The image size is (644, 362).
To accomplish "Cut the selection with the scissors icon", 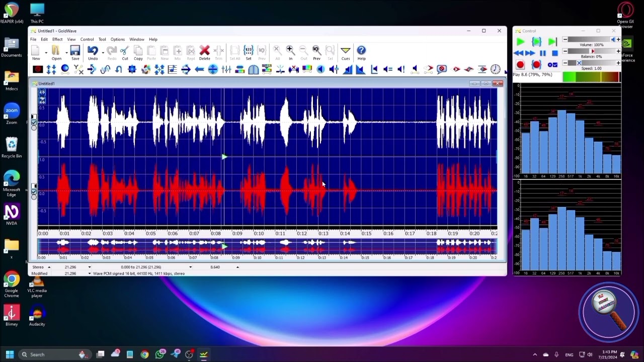I will tap(125, 52).
